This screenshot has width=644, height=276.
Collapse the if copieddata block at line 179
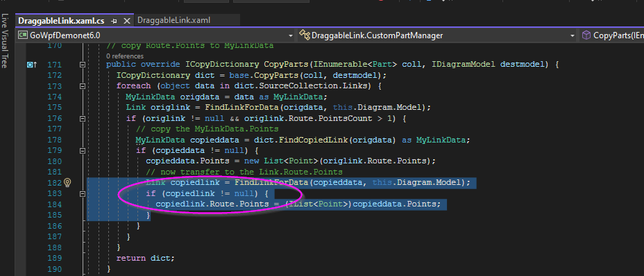83,151
